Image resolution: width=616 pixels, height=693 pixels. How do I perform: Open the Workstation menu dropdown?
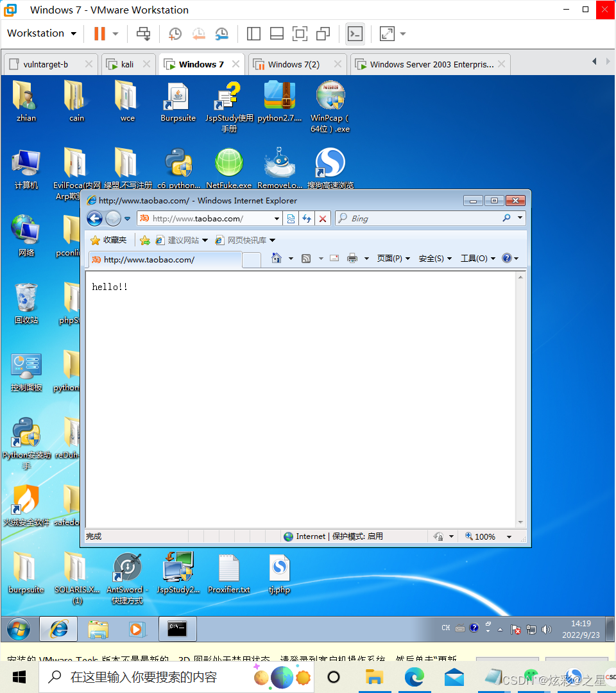42,33
